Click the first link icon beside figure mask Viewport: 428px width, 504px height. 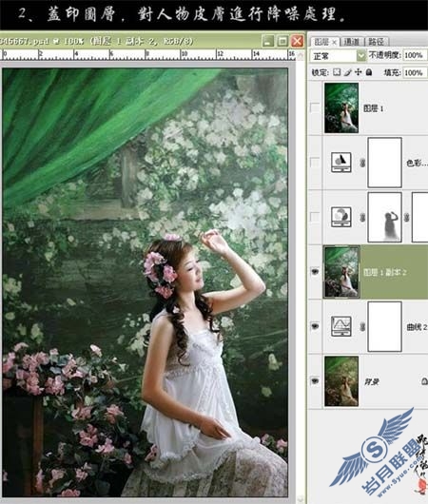click(x=362, y=218)
